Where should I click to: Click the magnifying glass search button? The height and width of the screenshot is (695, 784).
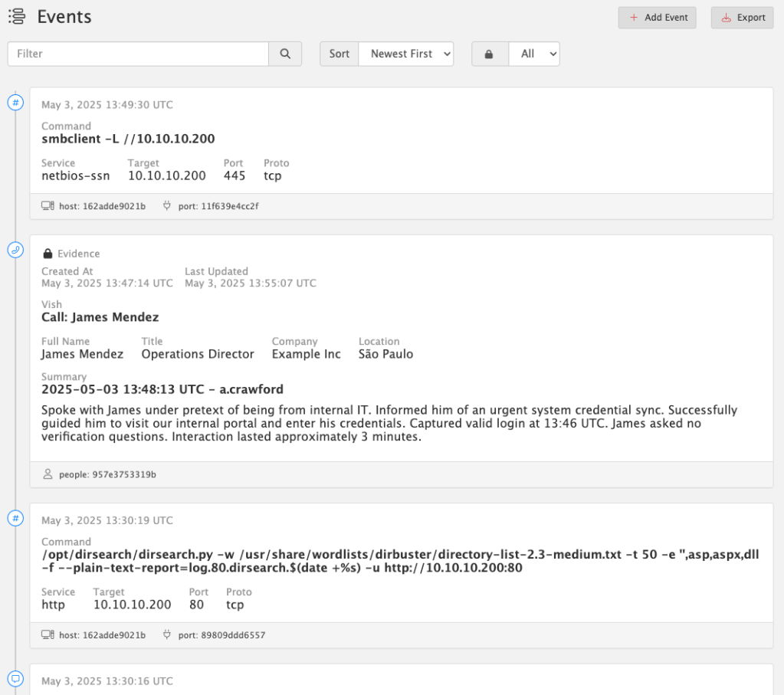[x=285, y=54]
